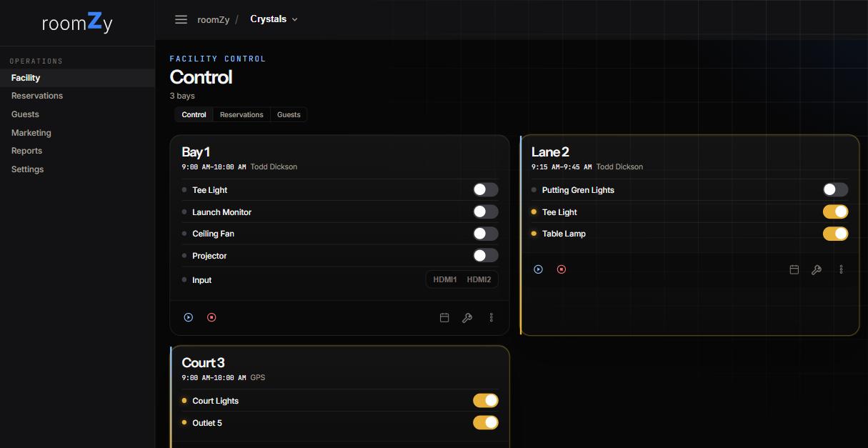Screen dimensions: 868x448
Task: Click the Input label in Bay 1
Action: (x=202, y=280)
